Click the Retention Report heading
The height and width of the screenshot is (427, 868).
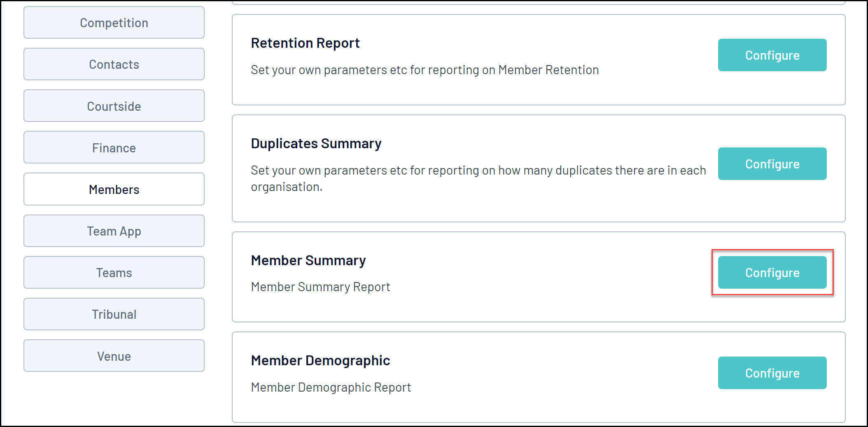click(305, 43)
